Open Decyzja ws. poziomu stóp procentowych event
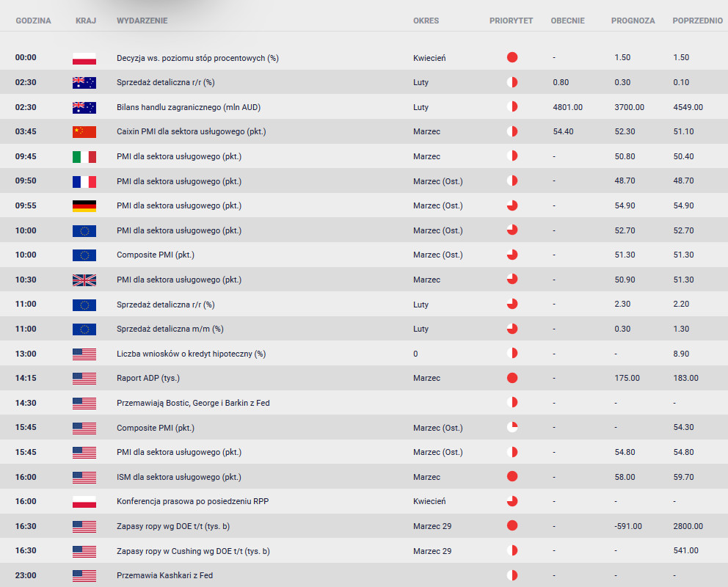This screenshot has width=728, height=587. coord(197,57)
